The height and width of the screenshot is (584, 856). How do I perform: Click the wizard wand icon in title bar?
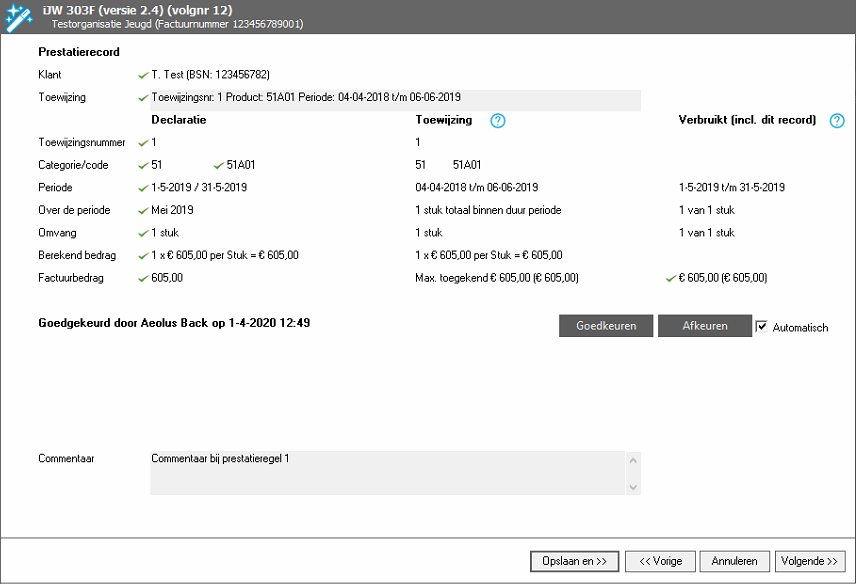coord(18,17)
